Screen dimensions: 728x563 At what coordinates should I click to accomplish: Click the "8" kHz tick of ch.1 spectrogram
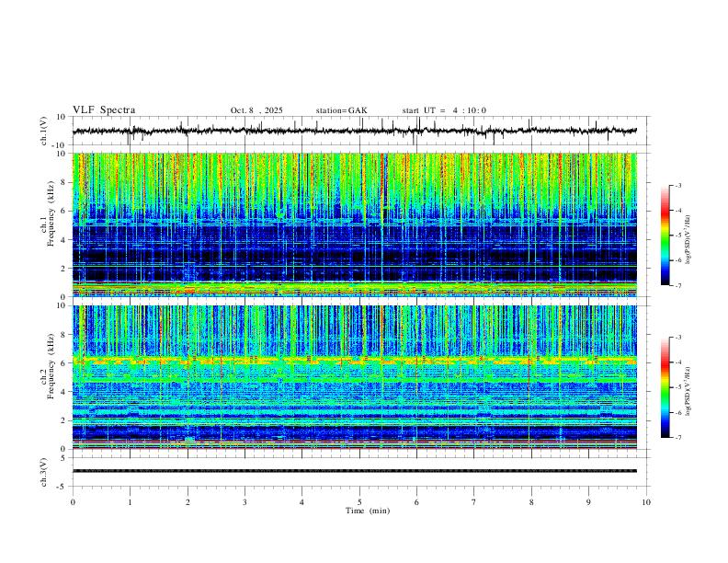[x=64, y=182]
